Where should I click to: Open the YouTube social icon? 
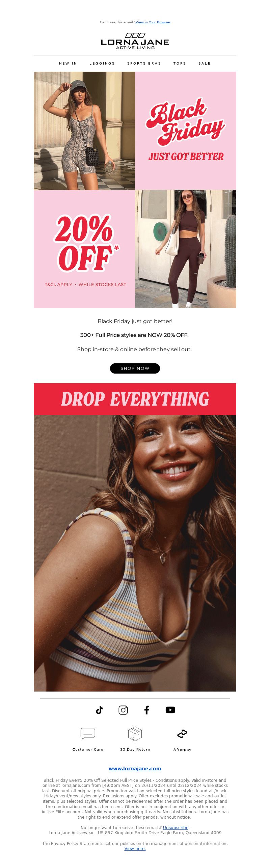pyautogui.click(x=170, y=710)
